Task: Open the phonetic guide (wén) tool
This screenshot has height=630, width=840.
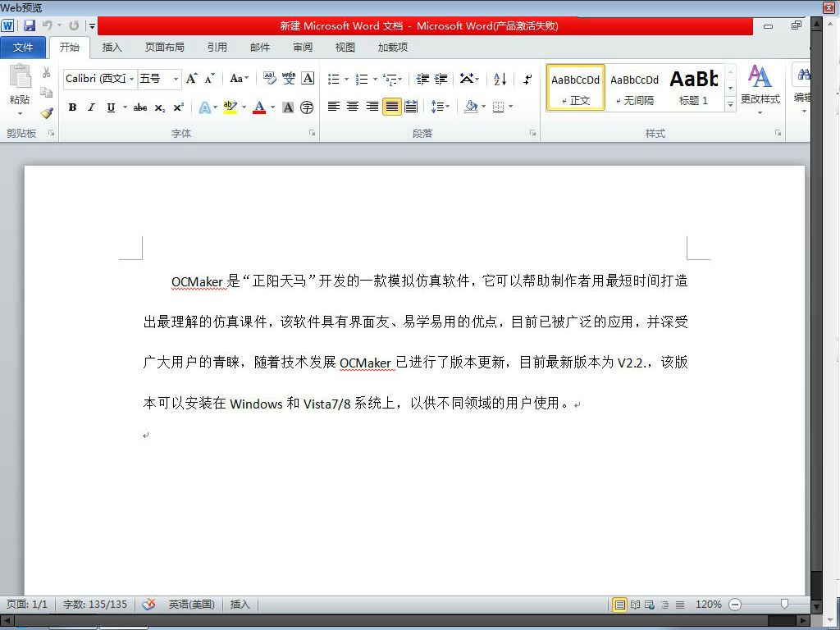Action: tap(289, 79)
